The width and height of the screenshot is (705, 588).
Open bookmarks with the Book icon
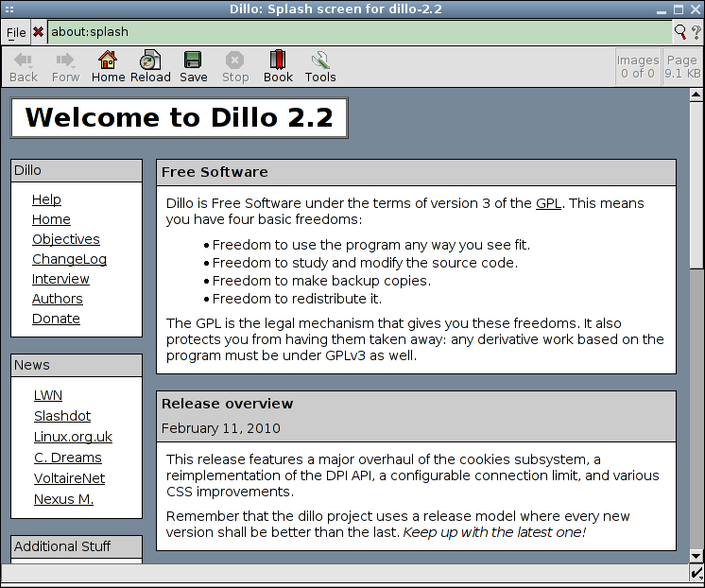(278, 60)
